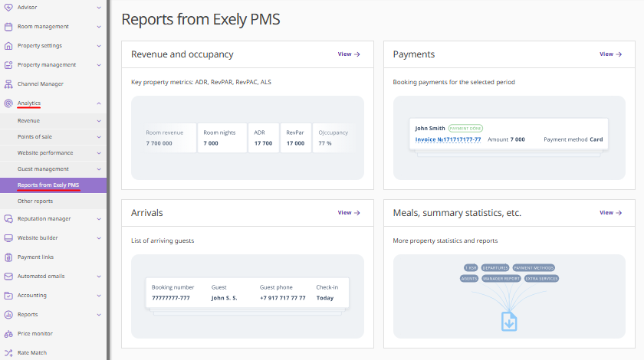
Task: Click the Arrivals View link
Action: (349, 213)
